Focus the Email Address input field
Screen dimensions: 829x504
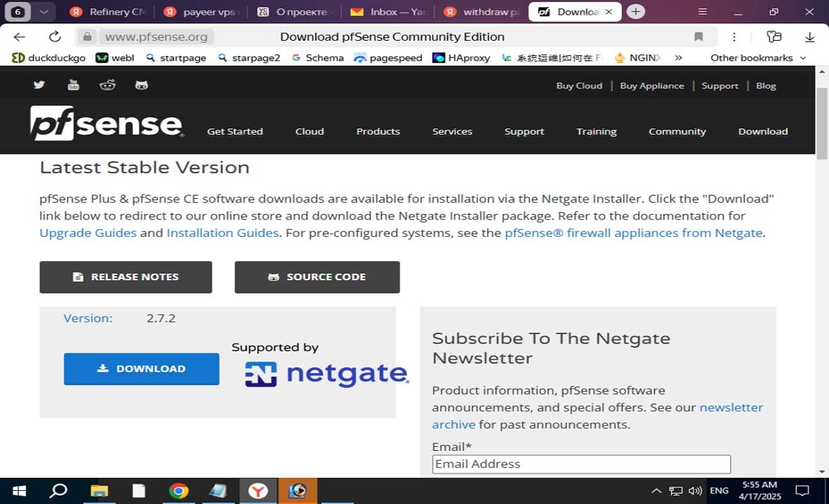coord(581,464)
